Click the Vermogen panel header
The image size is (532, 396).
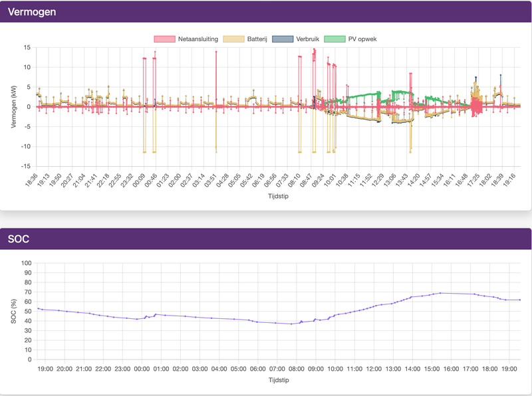coord(266,11)
